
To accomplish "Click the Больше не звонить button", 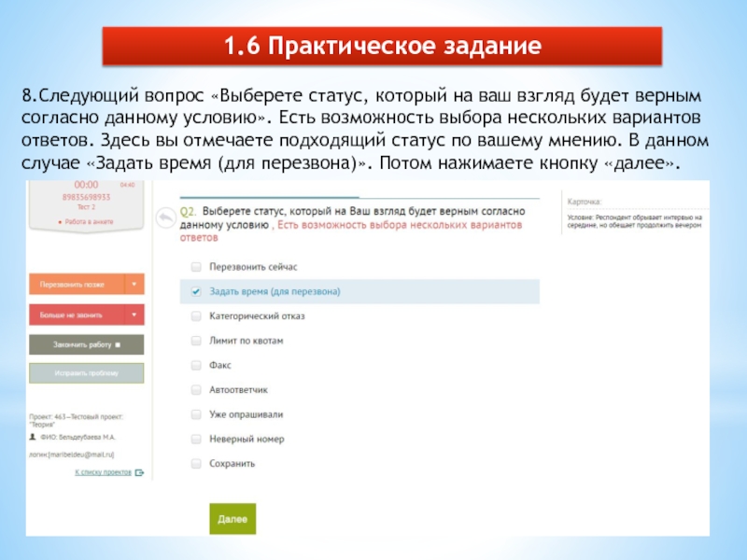I will [x=77, y=315].
